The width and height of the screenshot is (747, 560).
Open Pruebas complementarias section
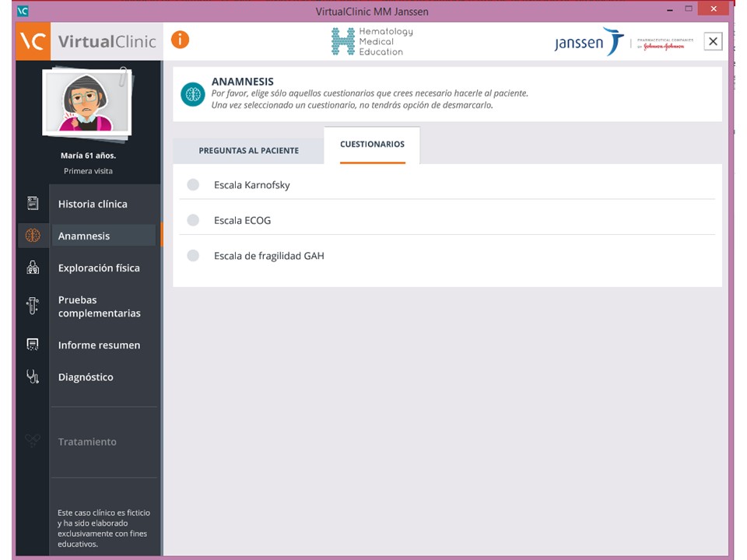click(99, 306)
